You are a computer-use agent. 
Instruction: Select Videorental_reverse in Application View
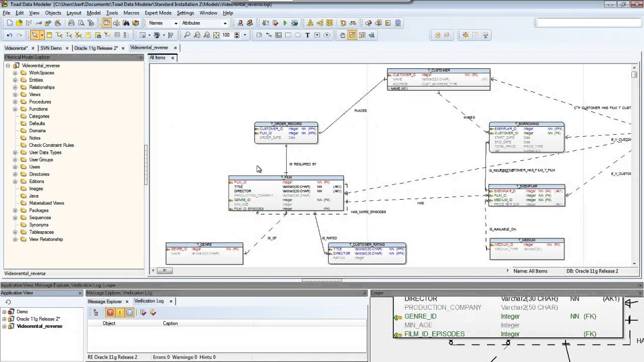click(39, 326)
